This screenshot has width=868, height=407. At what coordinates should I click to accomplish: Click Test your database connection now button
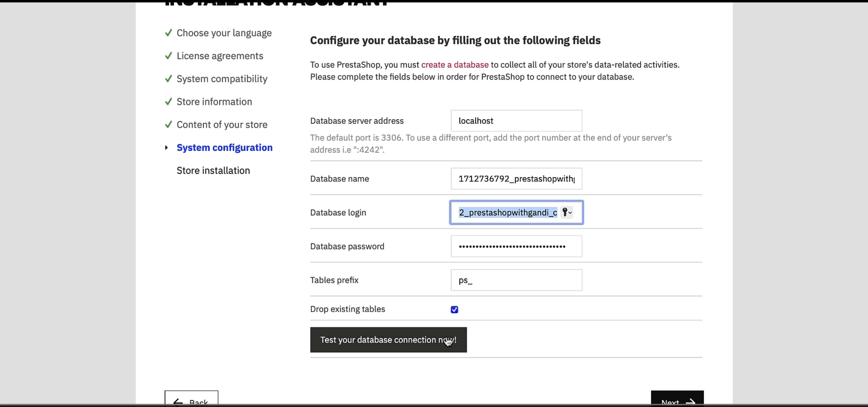[x=388, y=339]
